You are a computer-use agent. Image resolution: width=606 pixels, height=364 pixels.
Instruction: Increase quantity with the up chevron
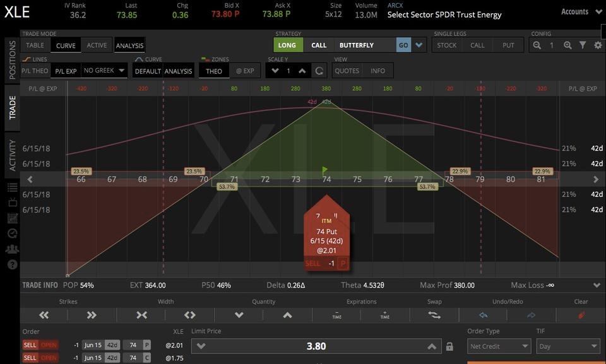pos(287,315)
